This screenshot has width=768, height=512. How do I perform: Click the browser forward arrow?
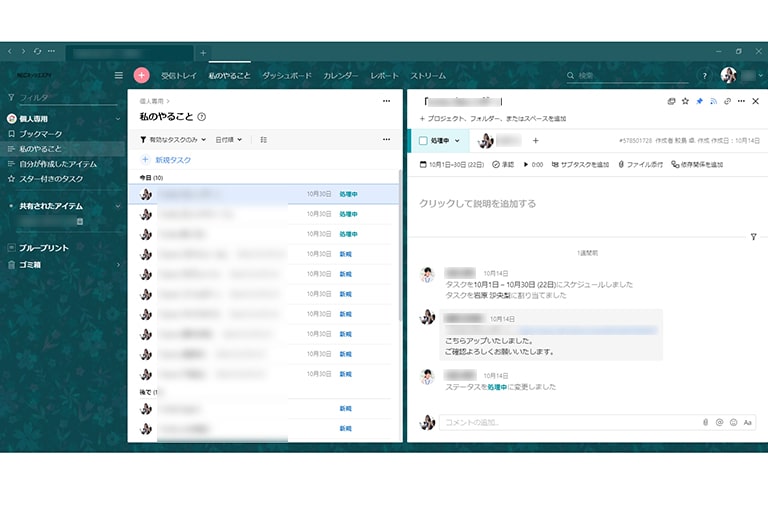(23, 51)
